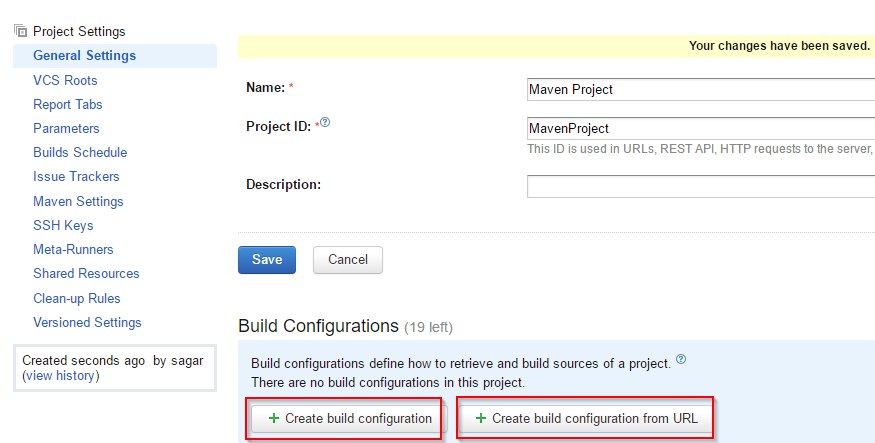Select Shared Resources link
This screenshot has height=443, width=875.
pyautogui.click(x=86, y=273)
